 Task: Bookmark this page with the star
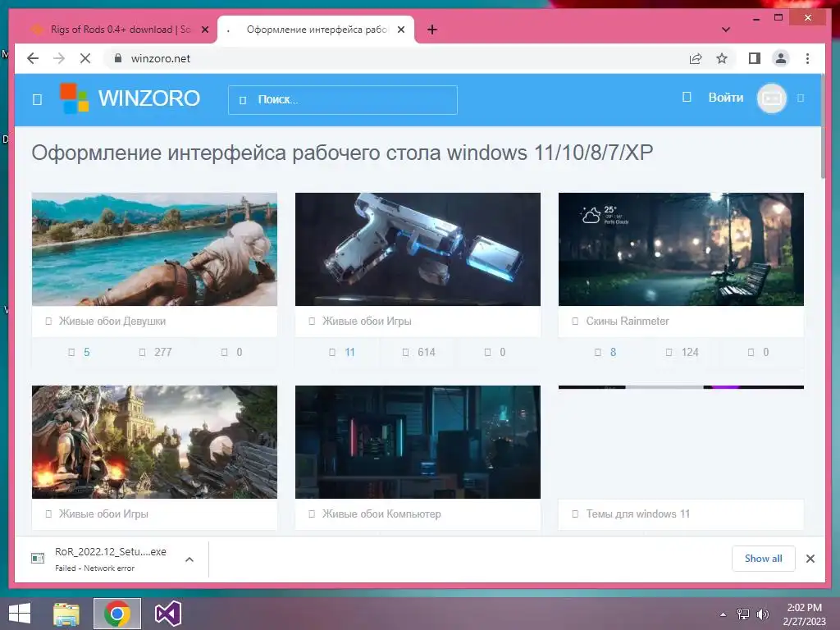tap(722, 58)
